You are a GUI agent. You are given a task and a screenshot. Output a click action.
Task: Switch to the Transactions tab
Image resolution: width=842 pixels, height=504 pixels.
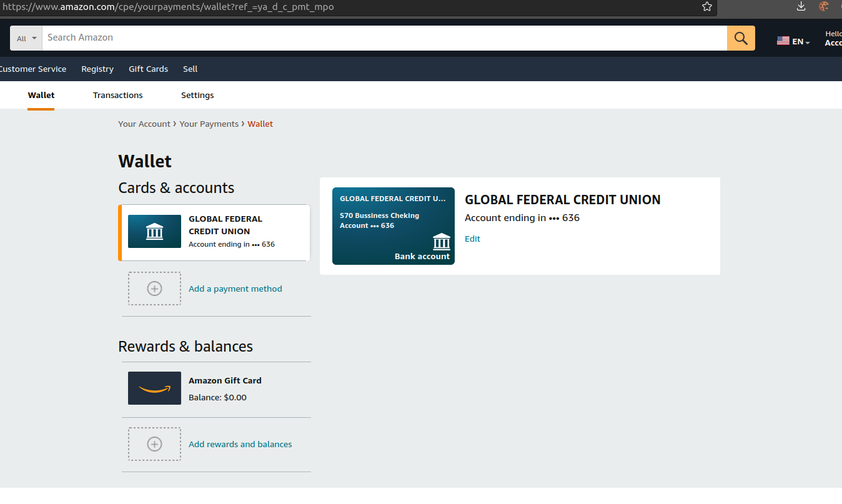point(117,95)
